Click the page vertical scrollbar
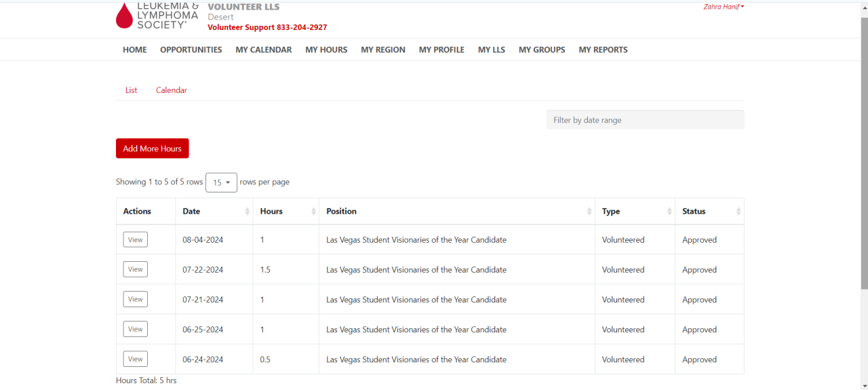The image size is (868, 390). 863,149
